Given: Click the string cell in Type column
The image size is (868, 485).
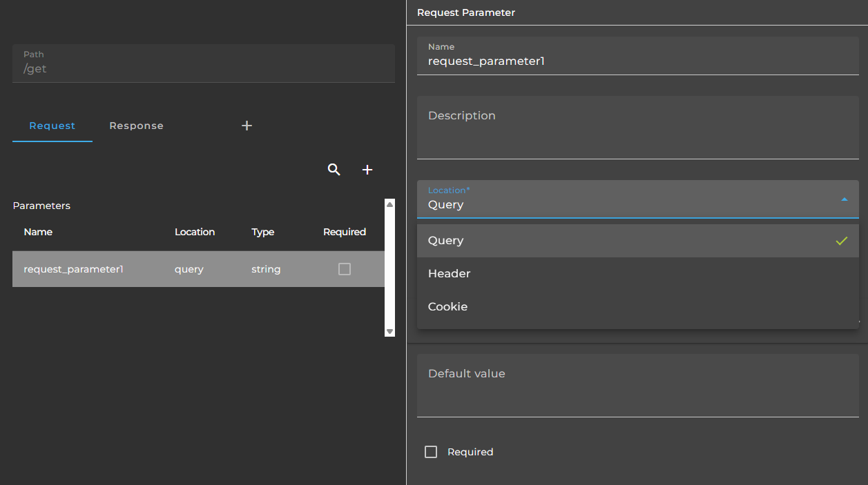Looking at the screenshot, I should pyautogui.click(x=266, y=269).
